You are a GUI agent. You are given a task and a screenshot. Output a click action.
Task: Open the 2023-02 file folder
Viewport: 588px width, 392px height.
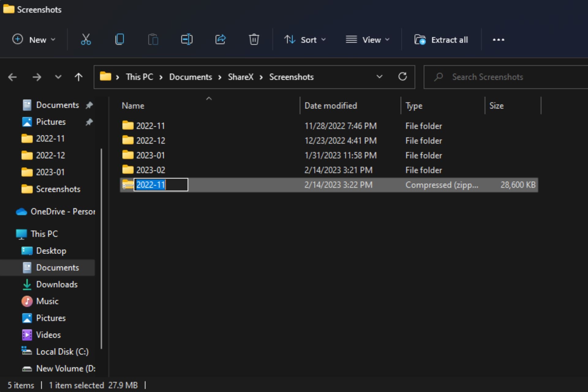coord(150,170)
